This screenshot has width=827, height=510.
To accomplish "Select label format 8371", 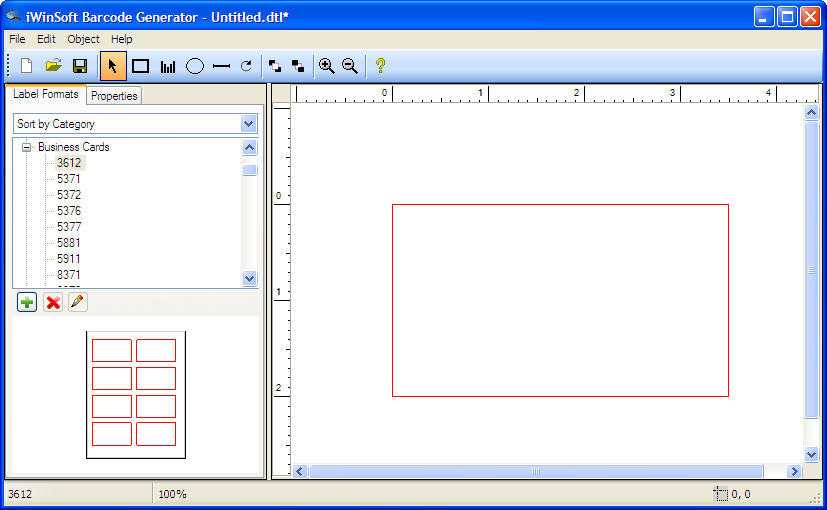I will (69, 275).
